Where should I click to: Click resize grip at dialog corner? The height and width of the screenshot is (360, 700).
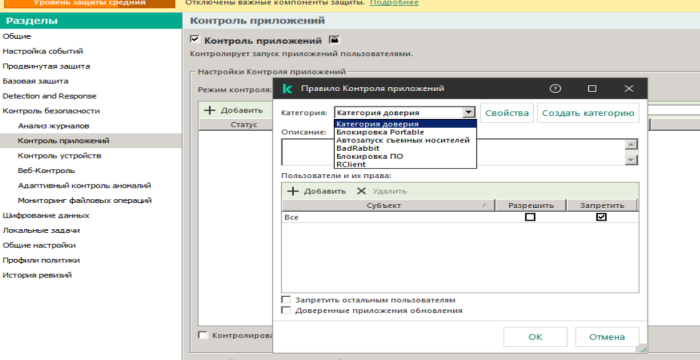pyautogui.click(x=643, y=350)
